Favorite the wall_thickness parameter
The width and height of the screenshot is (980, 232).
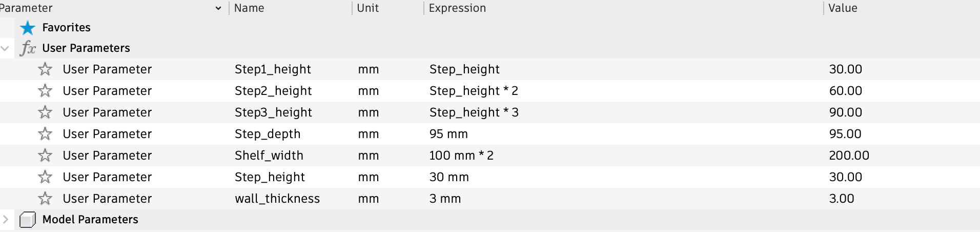coord(45,199)
